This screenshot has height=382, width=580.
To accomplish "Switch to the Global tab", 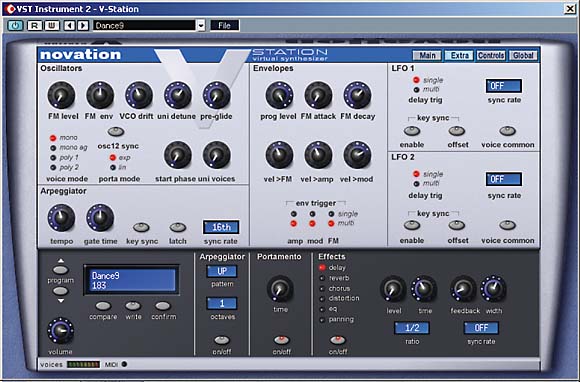I will tap(523, 55).
